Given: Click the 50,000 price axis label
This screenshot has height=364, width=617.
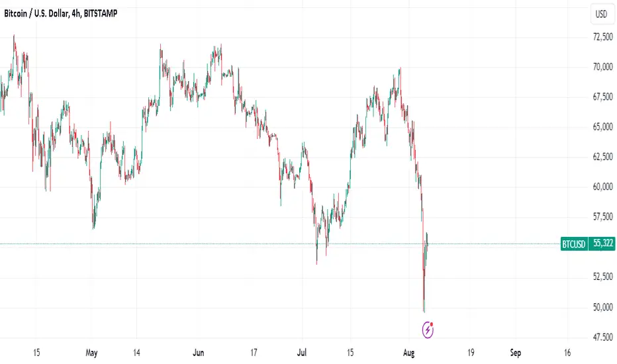Looking at the screenshot, I should coord(603,307).
